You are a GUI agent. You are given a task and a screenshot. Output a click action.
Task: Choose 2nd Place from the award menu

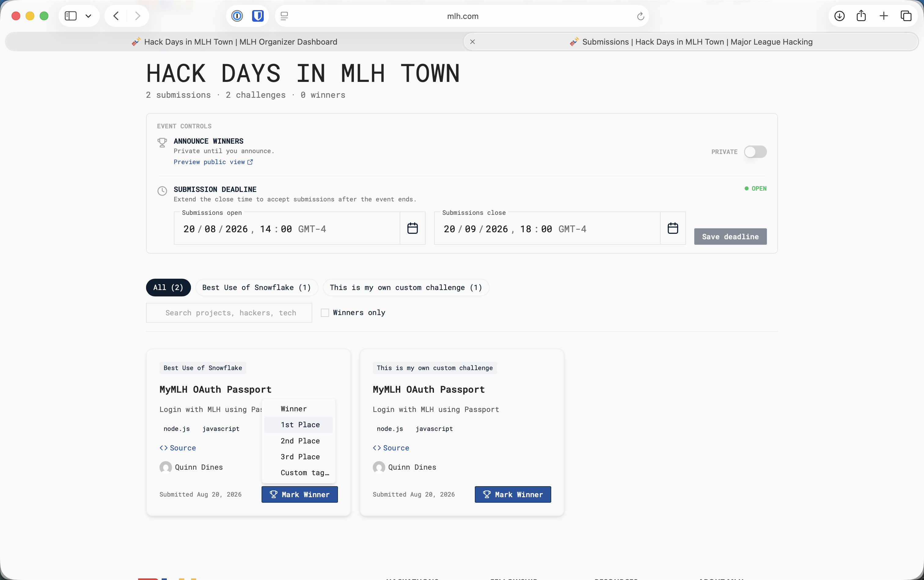click(x=299, y=441)
